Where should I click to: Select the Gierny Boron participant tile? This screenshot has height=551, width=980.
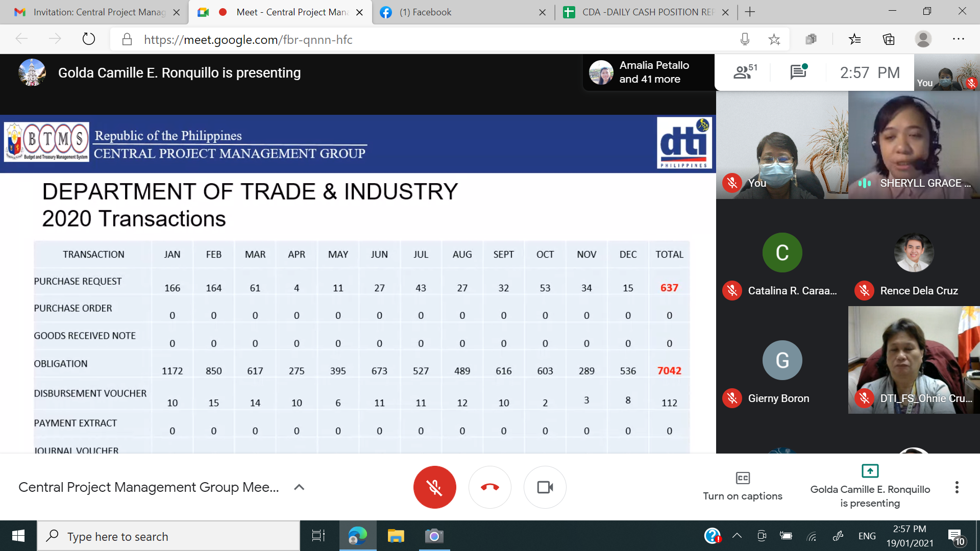782,360
